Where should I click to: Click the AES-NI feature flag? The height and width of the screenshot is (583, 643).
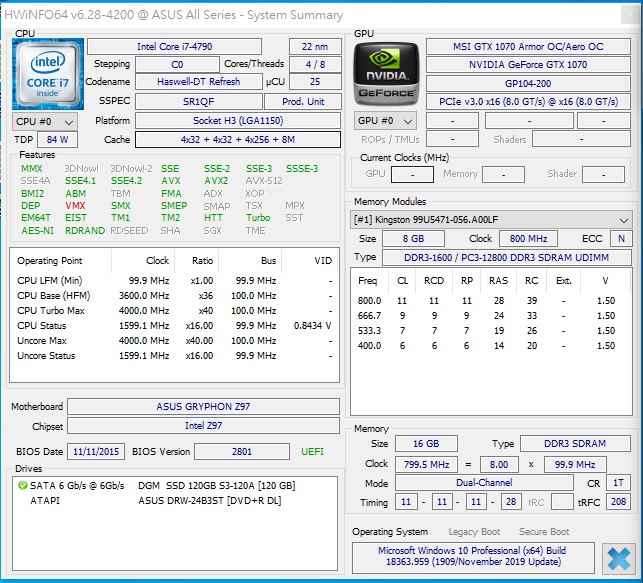pyautogui.click(x=37, y=231)
